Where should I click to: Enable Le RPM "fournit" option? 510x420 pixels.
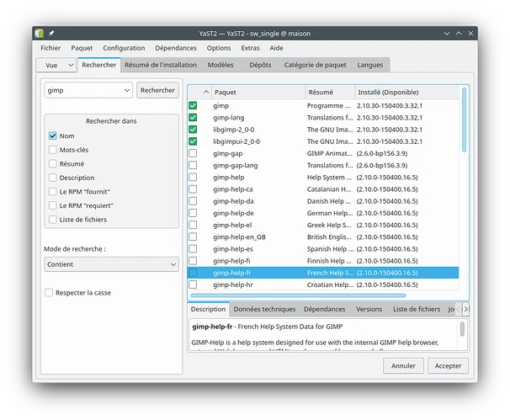tap(53, 192)
